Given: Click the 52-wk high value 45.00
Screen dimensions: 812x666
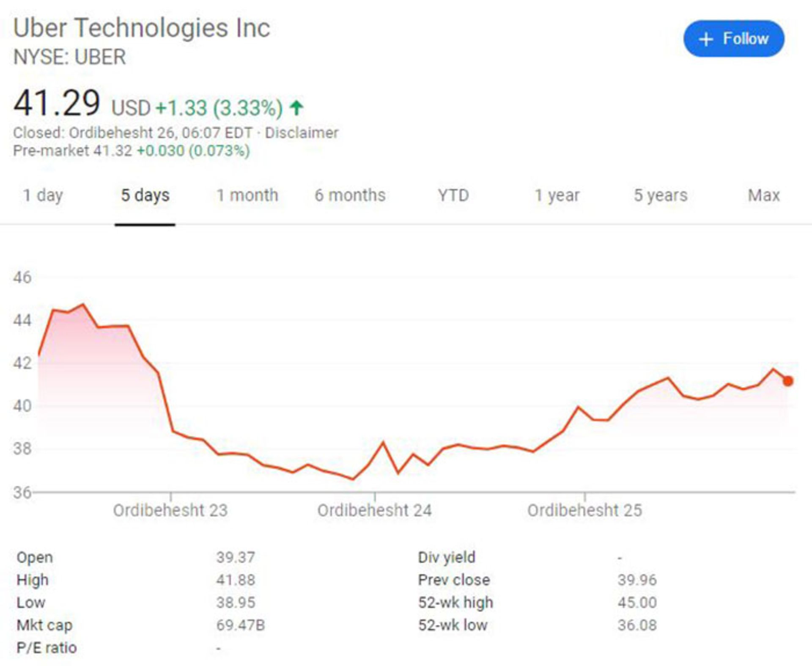Looking at the screenshot, I should click(x=637, y=602).
